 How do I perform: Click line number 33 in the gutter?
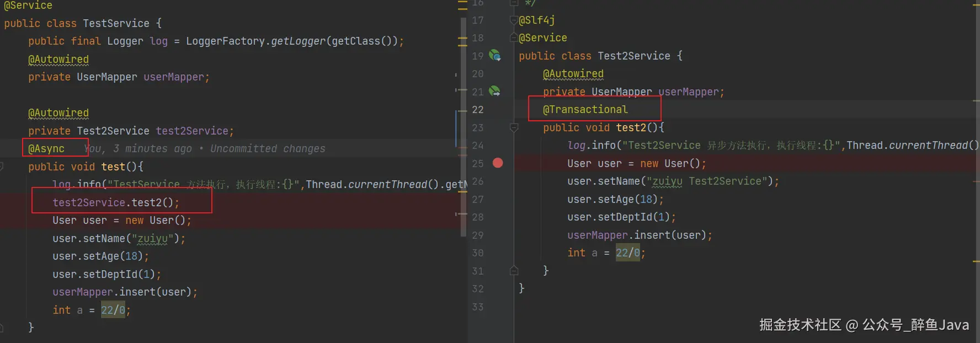(x=478, y=307)
